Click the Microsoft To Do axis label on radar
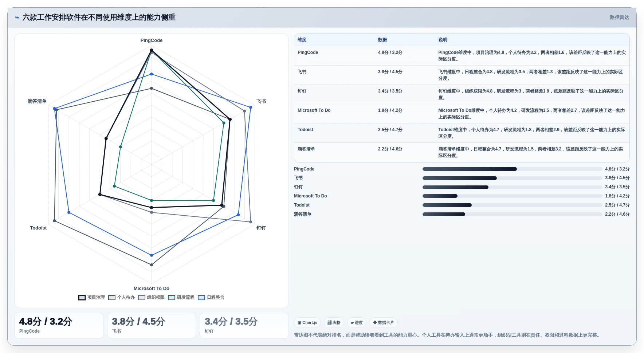This screenshot has height=353, width=644. point(152,289)
